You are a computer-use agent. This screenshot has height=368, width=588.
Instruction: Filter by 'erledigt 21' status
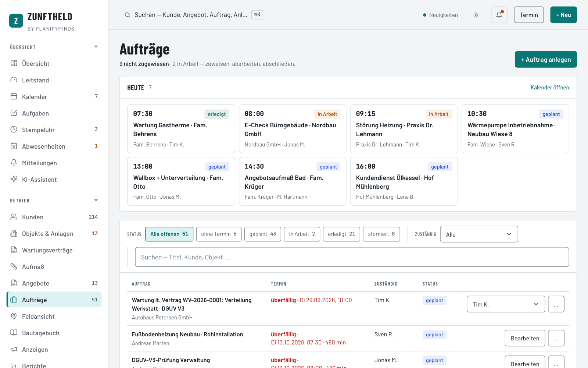click(x=341, y=234)
